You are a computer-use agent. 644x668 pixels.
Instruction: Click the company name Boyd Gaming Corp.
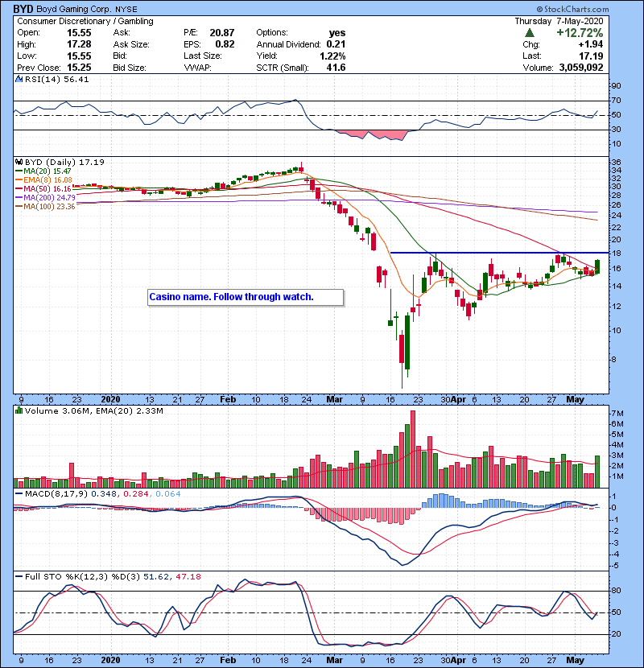pos(74,9)
